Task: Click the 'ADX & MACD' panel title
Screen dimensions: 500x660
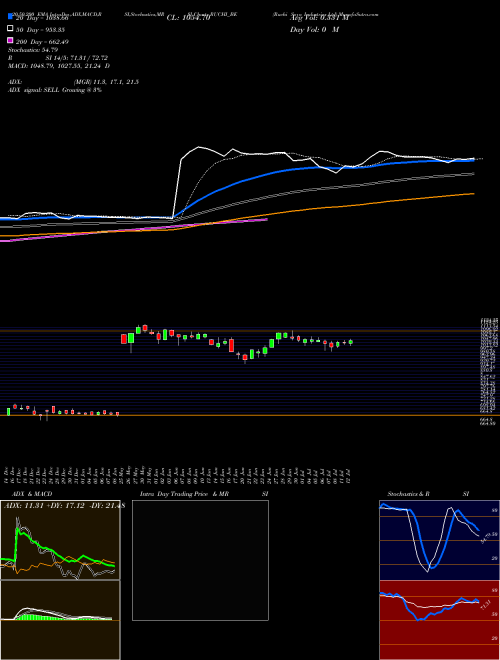Action: pyautogui.click(x=32, y=494)
